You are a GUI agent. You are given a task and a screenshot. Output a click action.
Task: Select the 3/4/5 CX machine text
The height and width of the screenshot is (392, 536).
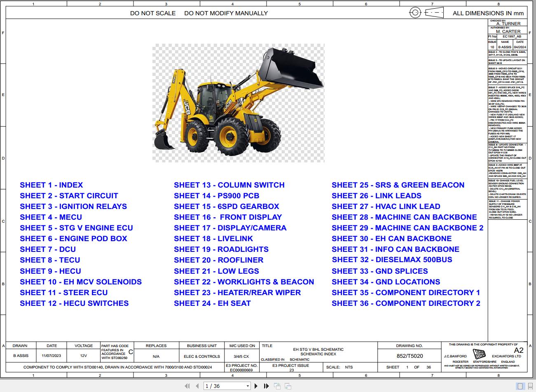pyautogui.click(x=241, y=356)
